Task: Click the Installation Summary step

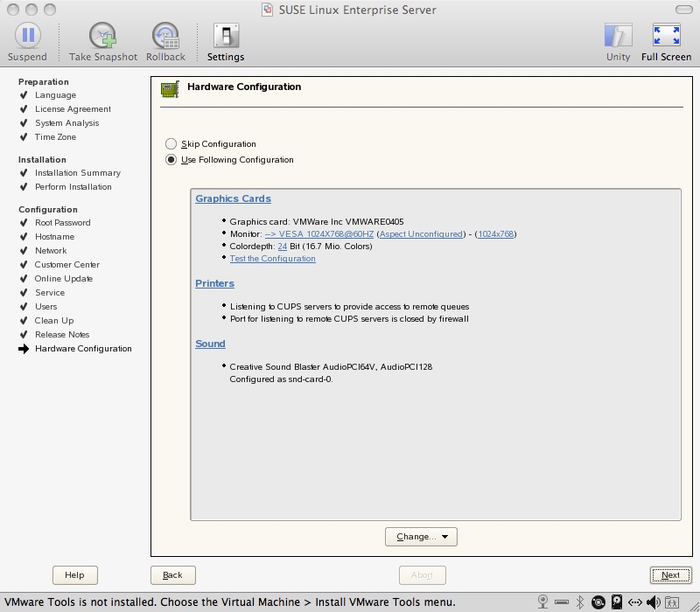Action: pyautogui.click(x=78, y=172)
